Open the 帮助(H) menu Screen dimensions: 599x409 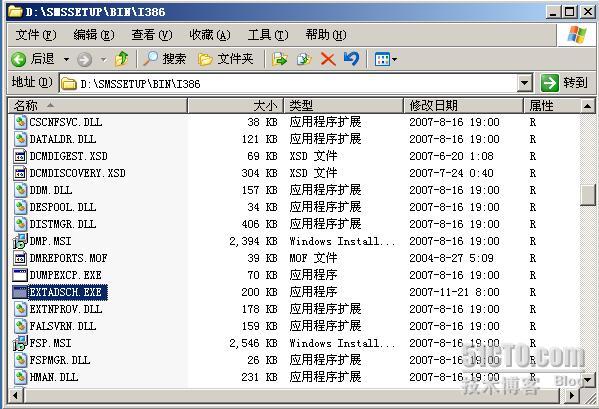point(326,35)
